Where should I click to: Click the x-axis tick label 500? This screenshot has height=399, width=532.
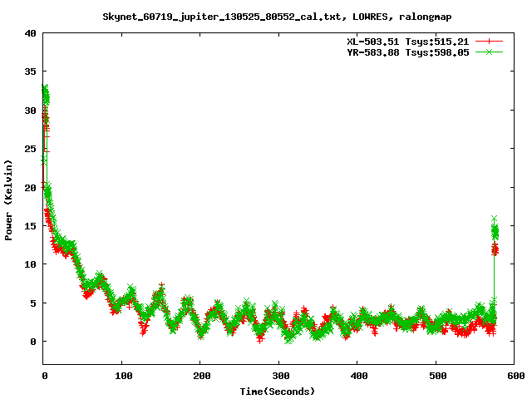(x=438, y=376)
